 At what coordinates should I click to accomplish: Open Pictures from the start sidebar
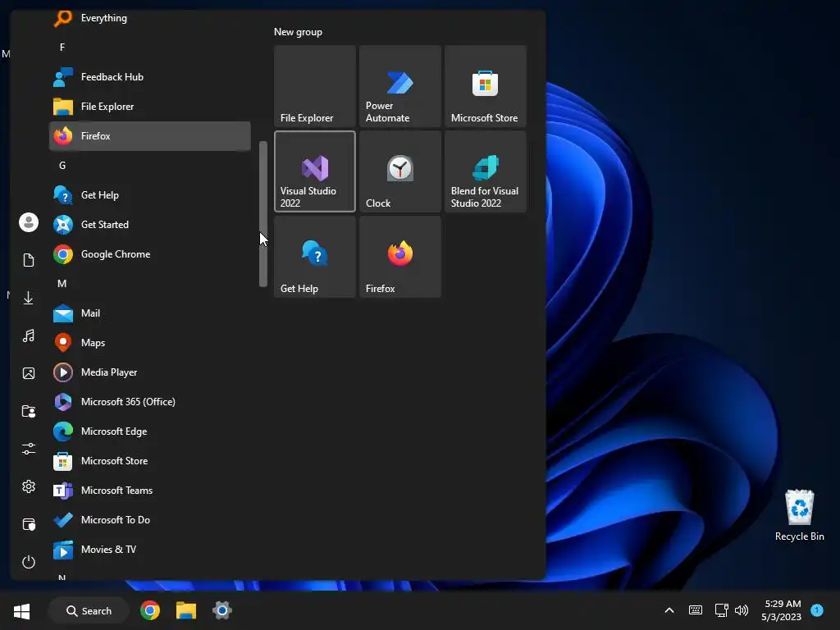pyautogui.click(x=29, y=373)
